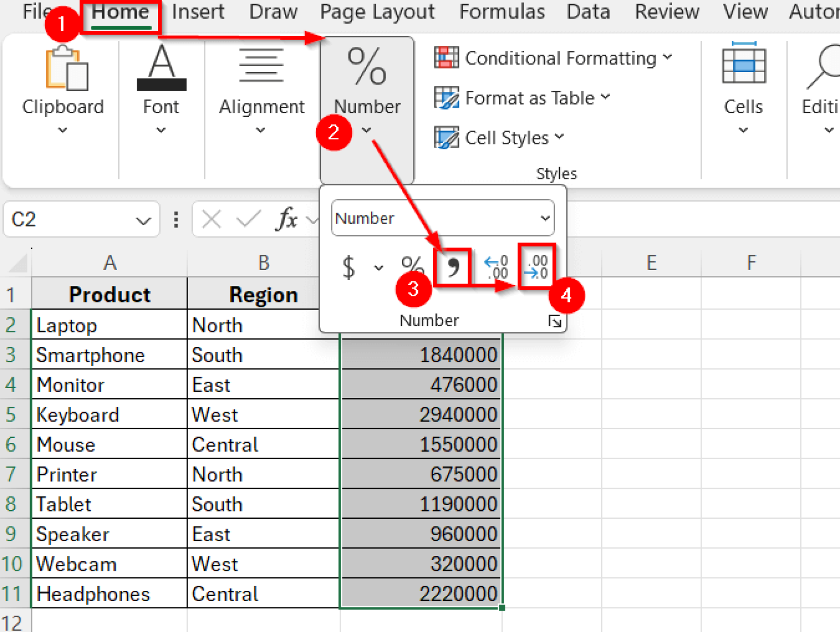Open Conditional Formatting dropdown

553,58
